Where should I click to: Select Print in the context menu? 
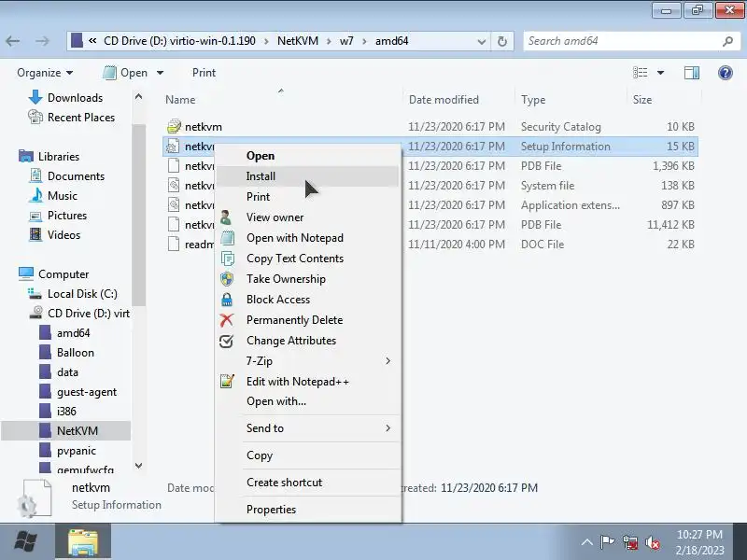click(x=307, y=197)
